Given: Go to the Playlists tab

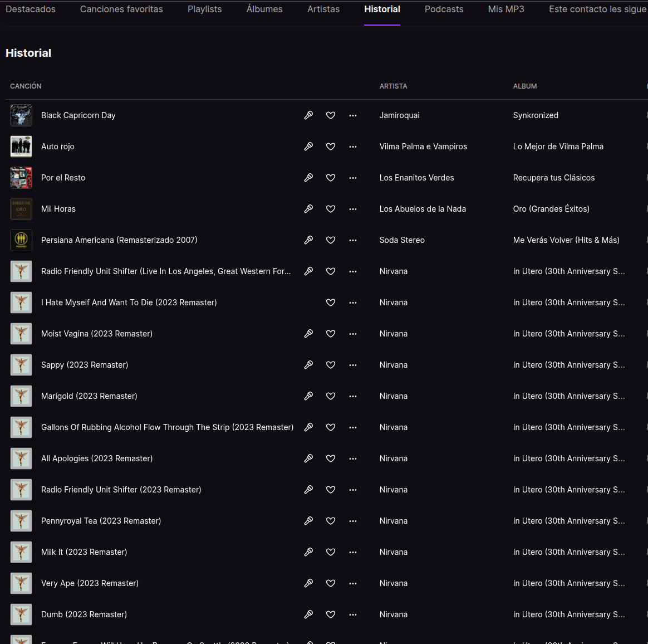Looking at the screenshot, I should (204, 9).
